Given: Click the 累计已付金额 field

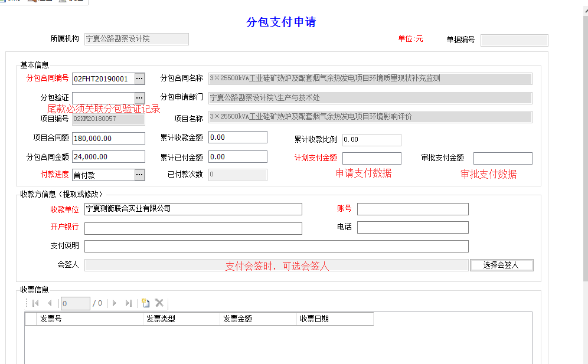Looking at the screenshot, I should pos(238,157).
